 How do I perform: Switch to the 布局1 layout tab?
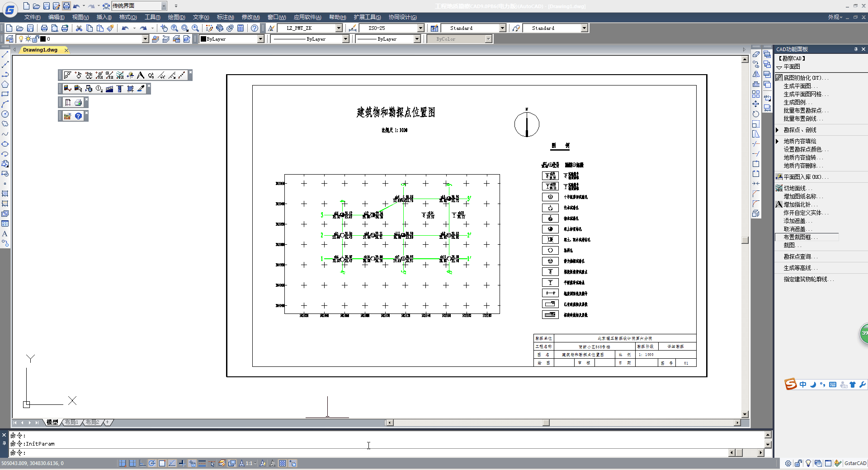(71, 422)
